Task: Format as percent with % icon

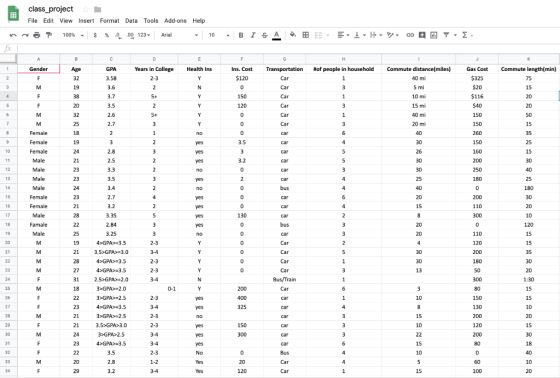Action: pyautogui.click(x=107, y=35)
